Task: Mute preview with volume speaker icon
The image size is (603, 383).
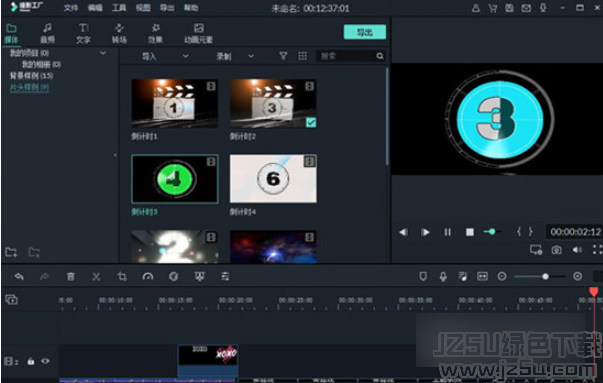Action: (577, 250)
